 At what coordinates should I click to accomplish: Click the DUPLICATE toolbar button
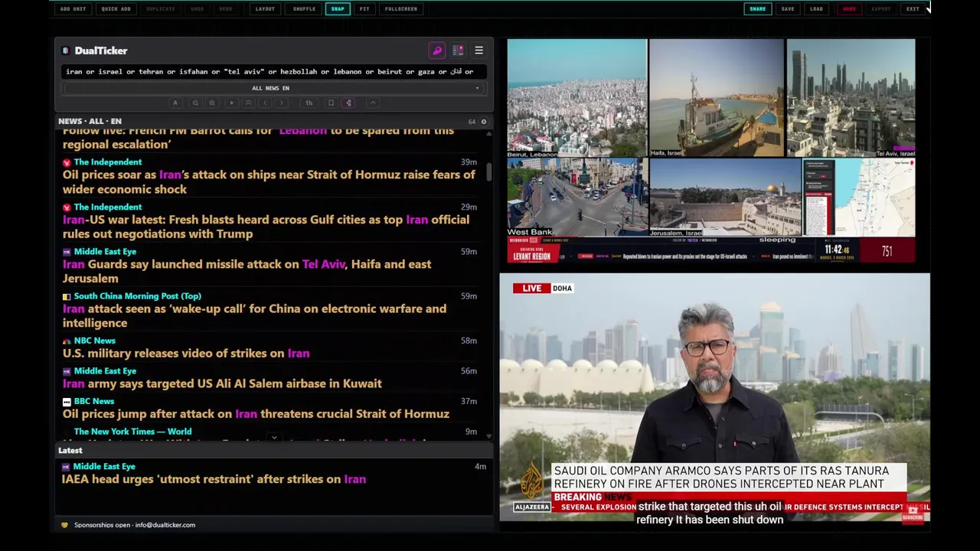(x=160, y=9)
